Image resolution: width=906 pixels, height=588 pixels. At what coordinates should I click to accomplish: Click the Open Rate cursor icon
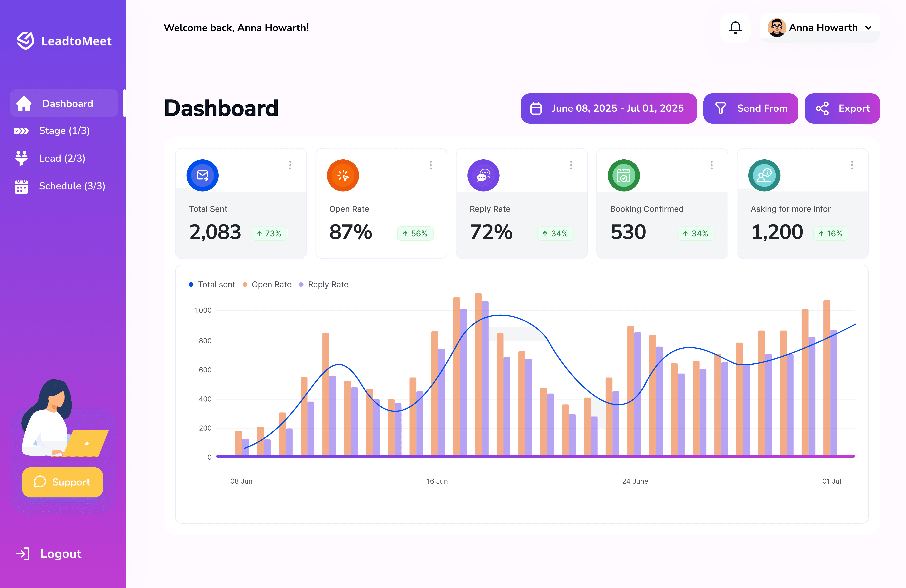coord(343,175)
